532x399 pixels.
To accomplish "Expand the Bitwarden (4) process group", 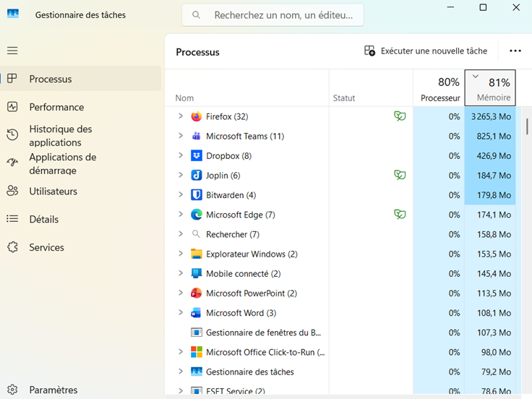I will [x=181, y=194].
